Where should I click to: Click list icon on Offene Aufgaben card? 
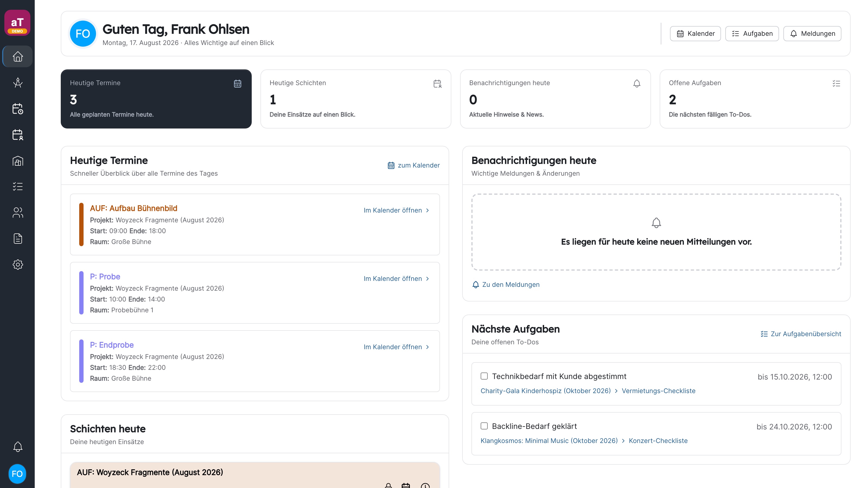[x=836, y=84]
